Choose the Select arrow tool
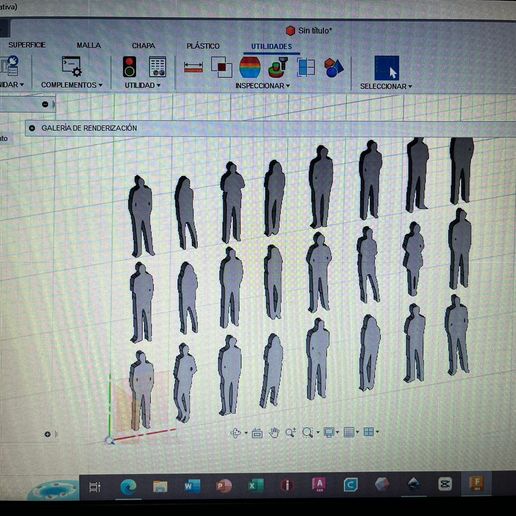516x516 pixels. [387, 68]
